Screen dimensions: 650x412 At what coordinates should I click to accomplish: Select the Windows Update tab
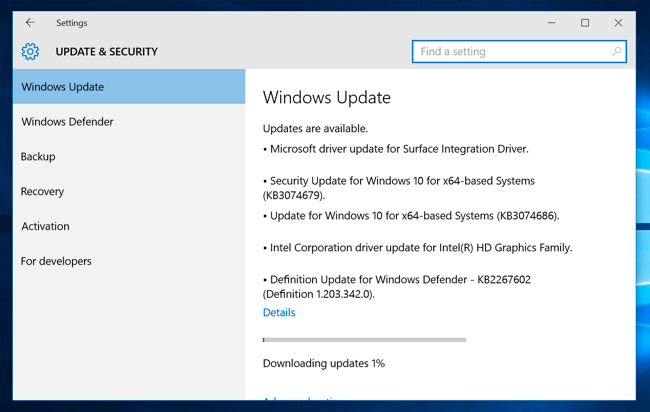[129, 87]
